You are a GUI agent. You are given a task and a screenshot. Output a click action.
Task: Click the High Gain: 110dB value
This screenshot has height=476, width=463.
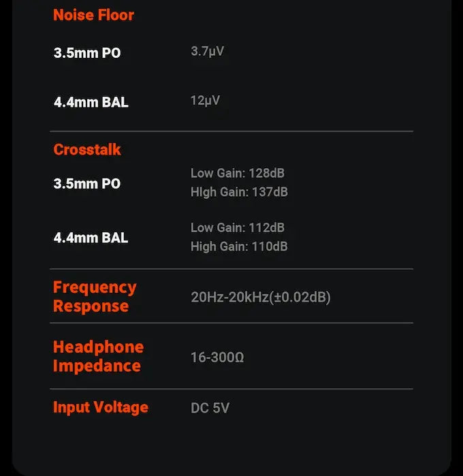point(239,246)
